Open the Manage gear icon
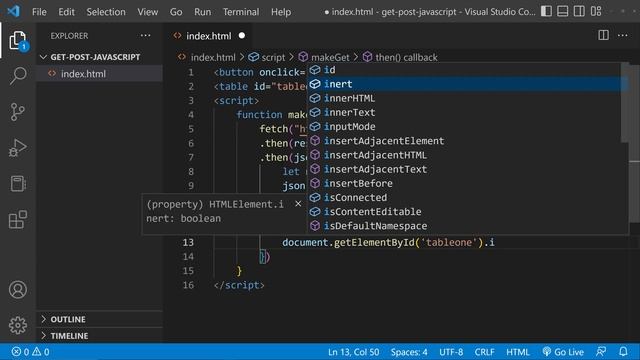Image resolution: width=640 pixels, height=360 pixels. point(18,325)
